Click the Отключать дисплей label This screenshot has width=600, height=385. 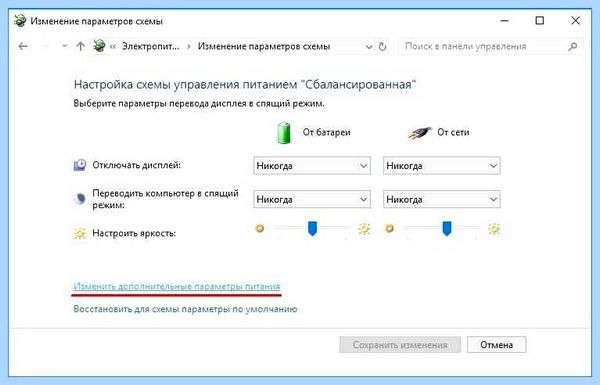click(x=137, y=165)
